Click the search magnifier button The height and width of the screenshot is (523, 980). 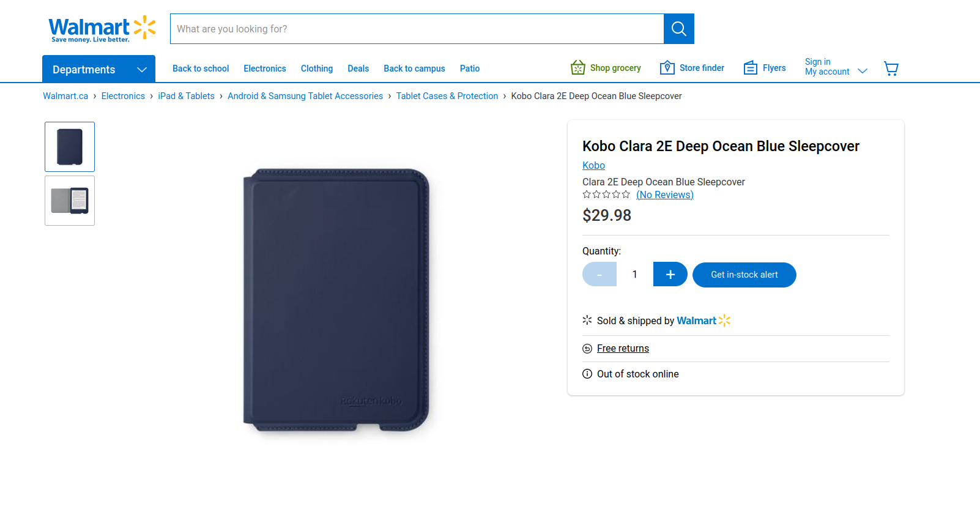[x=678, y=29]
